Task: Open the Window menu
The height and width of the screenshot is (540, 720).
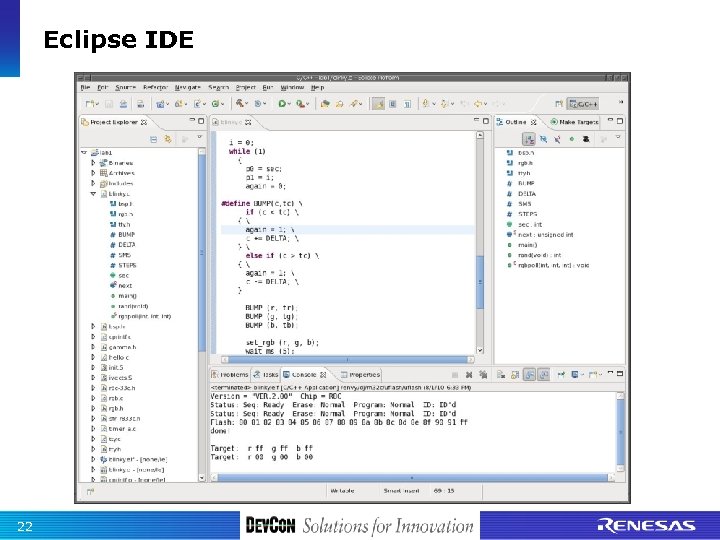Action: click(292, 87)
